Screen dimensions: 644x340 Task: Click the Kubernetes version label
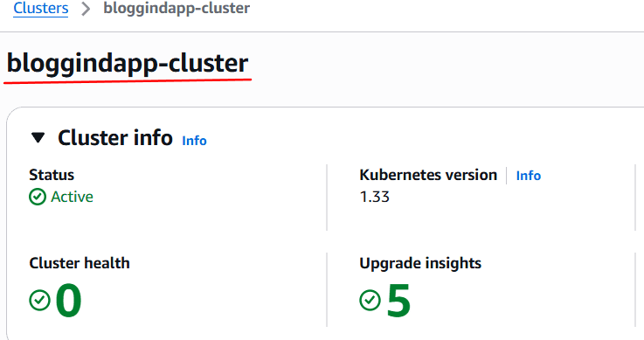pyautogui.click(x=428, y=175)
